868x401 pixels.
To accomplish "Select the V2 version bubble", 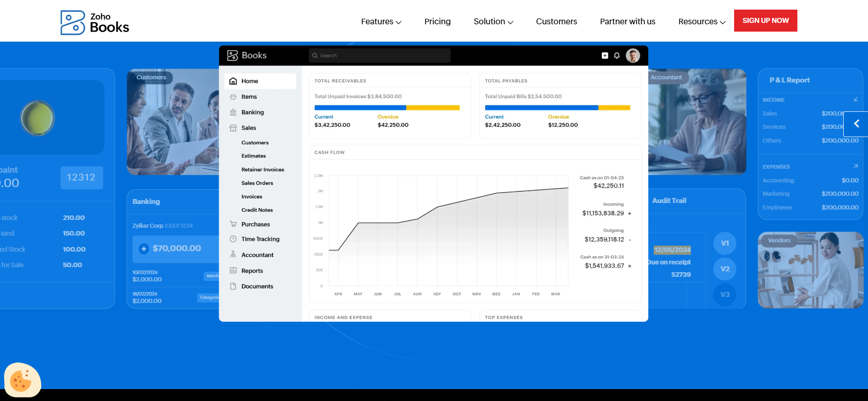I will [x=725, y=269].
